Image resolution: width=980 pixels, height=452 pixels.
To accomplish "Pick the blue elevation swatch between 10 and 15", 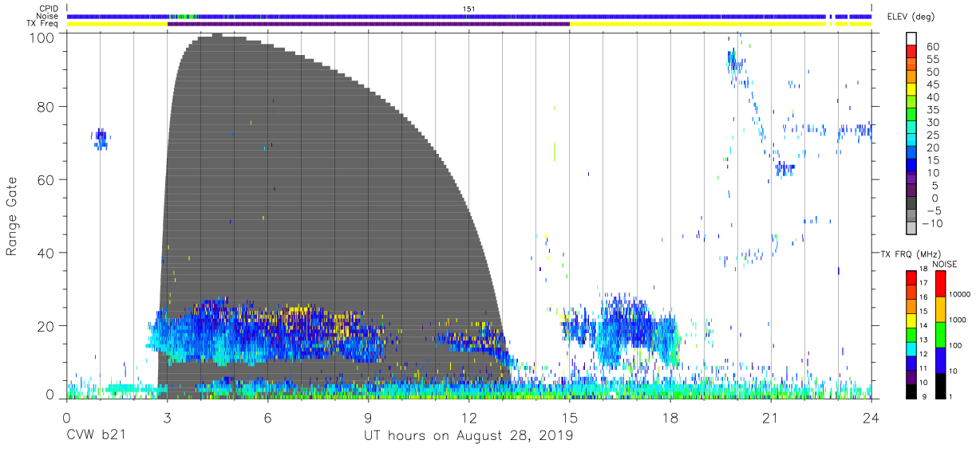I will point(912,166).
